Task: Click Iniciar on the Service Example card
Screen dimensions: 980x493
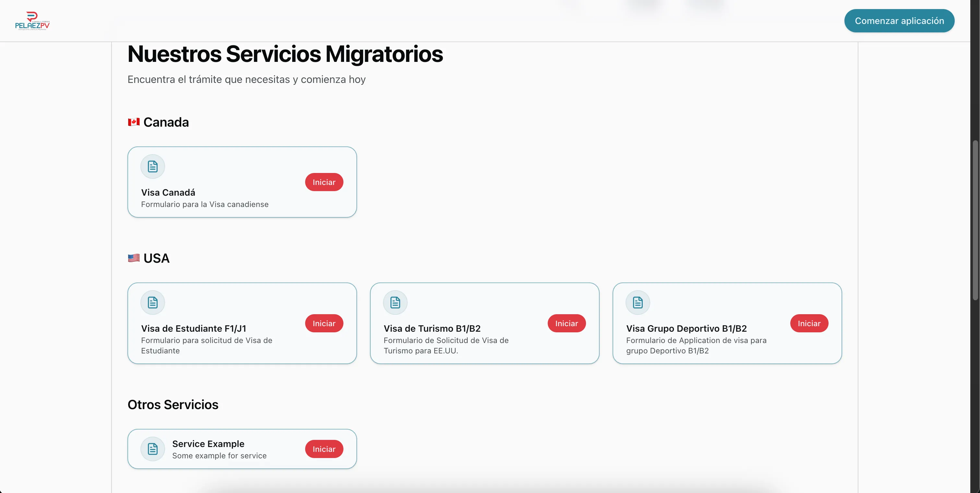Action: [324, 449]
